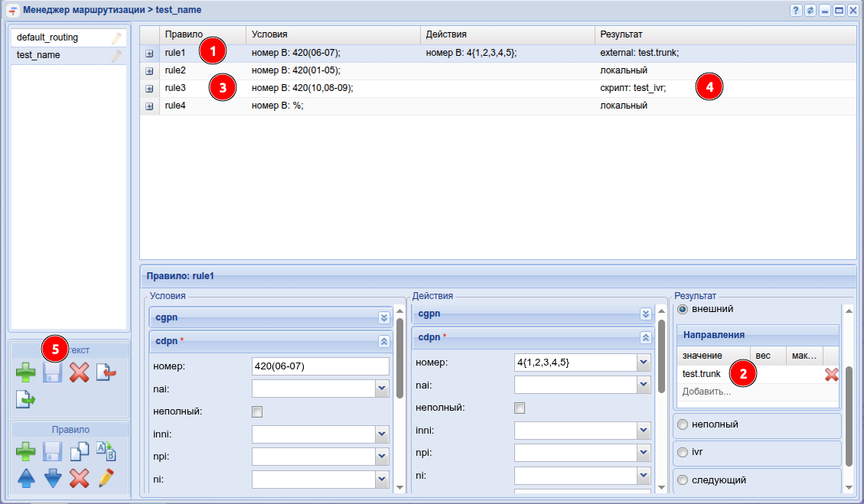Remove the test.trunk direction
Image resolution: width=864 pixels, height=504 pixels.
point(831,374)
